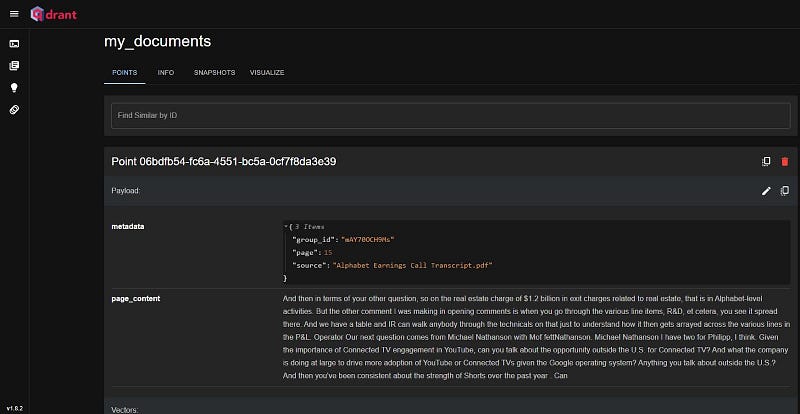Open the Visualize tab

pyautogui.click(x=267, y=73)
